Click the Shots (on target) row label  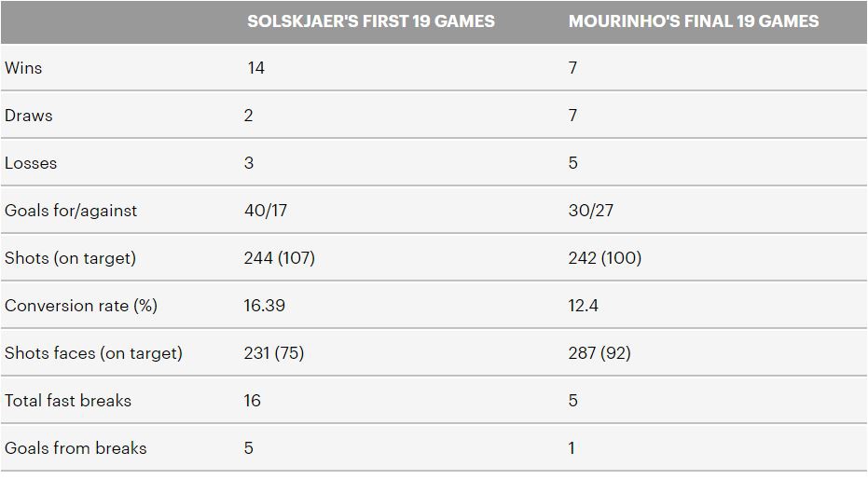point(70,258)
